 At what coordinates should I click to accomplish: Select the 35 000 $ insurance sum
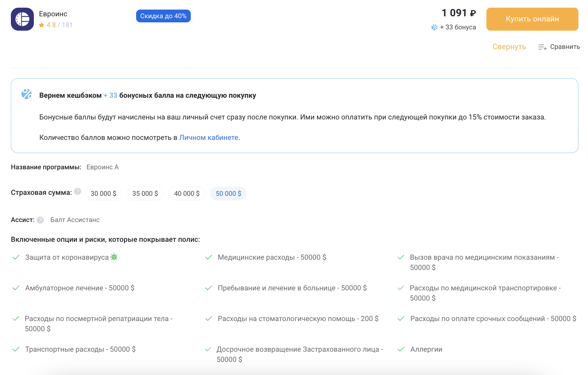point(145,194)
